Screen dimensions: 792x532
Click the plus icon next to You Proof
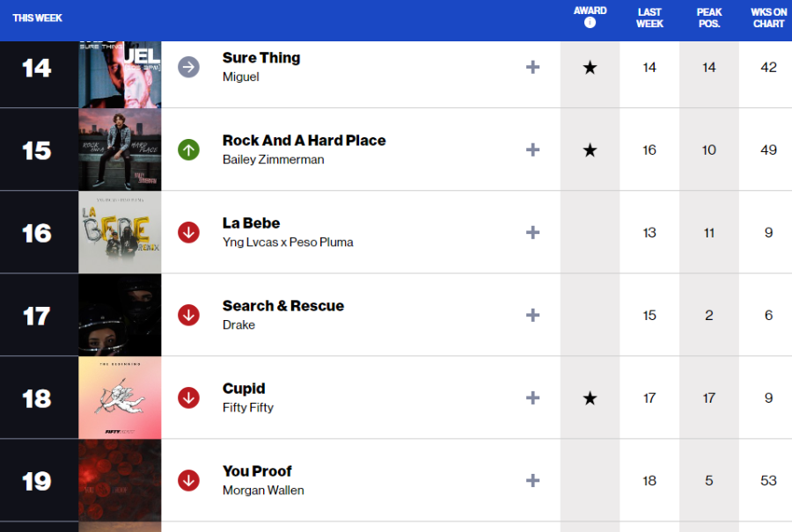[x=532, y=480]
